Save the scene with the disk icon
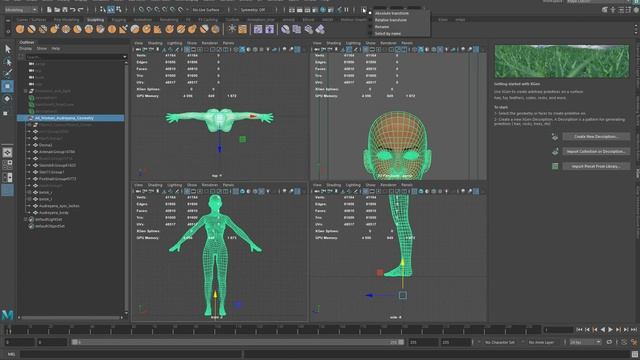640x360 pixels. [64, 9]
